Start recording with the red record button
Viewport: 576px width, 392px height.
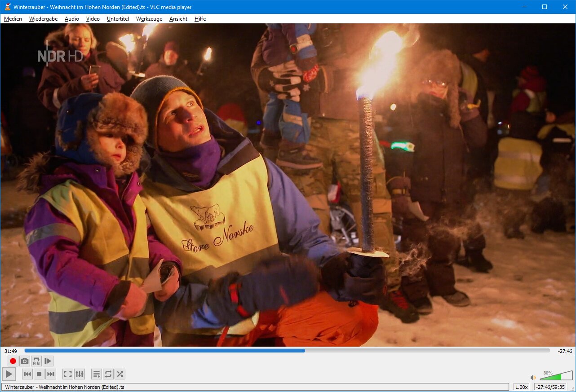pos(13,361)
